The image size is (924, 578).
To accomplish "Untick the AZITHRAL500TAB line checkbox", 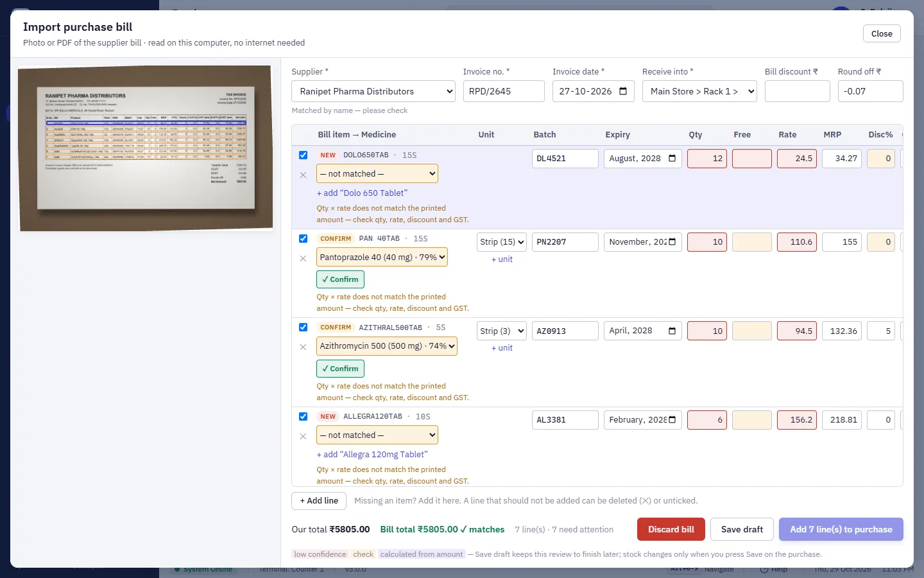I will coord(303,327).
